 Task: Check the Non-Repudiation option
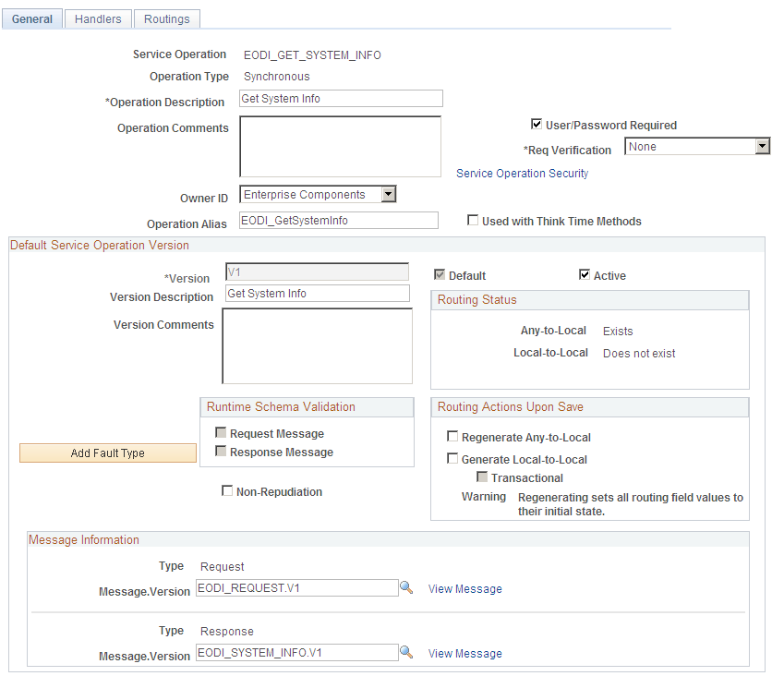click(x=227, y=490)
